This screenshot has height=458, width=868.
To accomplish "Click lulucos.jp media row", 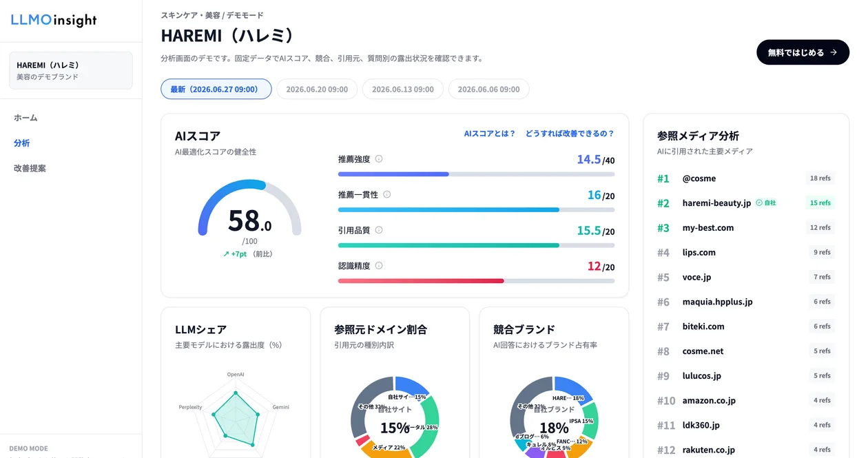I will (x=746, y=376).
